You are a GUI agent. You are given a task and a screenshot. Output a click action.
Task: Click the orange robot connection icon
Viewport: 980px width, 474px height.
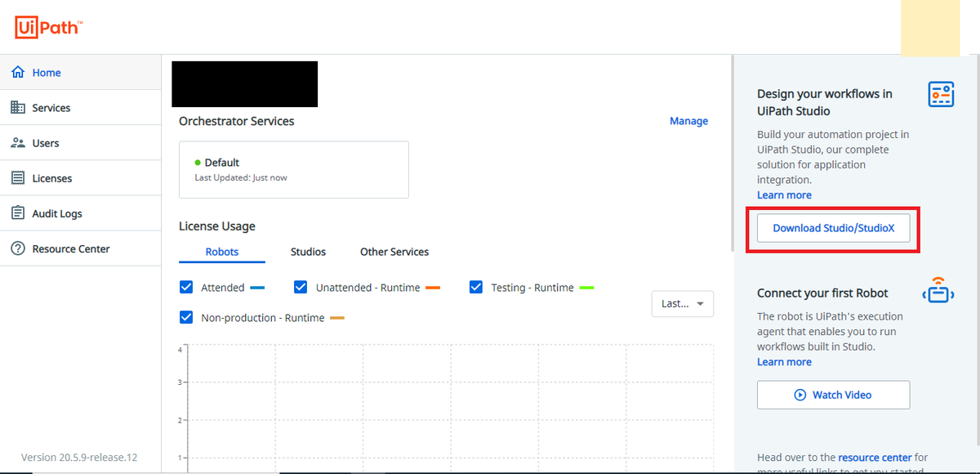click(x=938, y=291)
